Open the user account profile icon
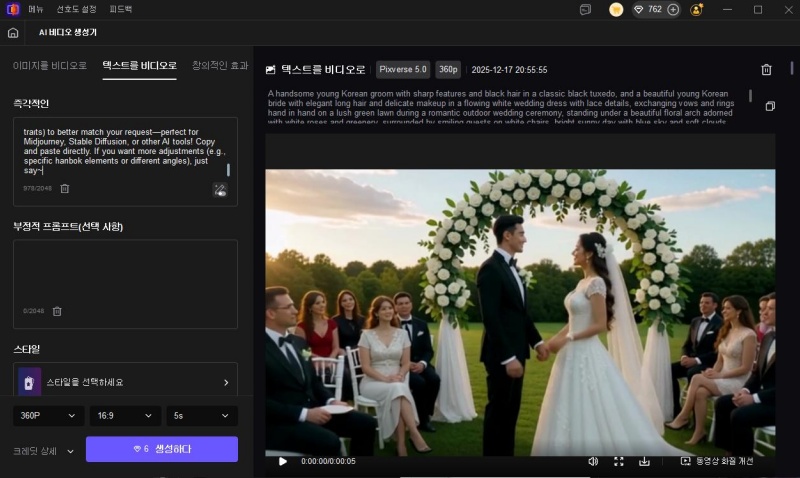800x478 pixels. coord(697,9)
